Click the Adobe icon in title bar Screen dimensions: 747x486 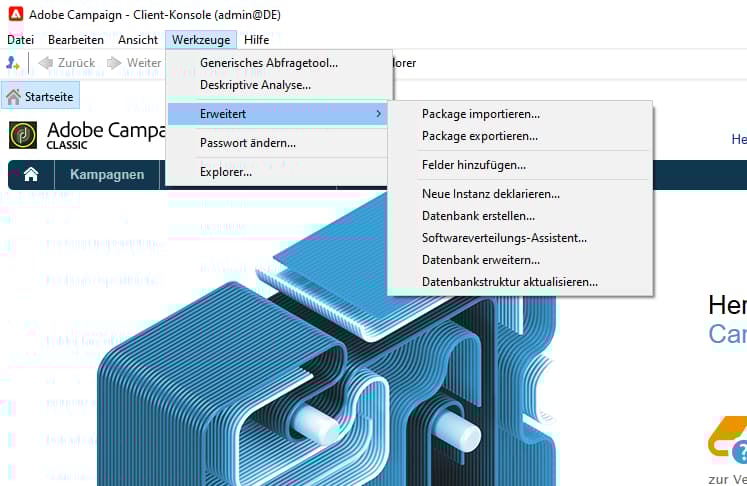pos(16,14)
